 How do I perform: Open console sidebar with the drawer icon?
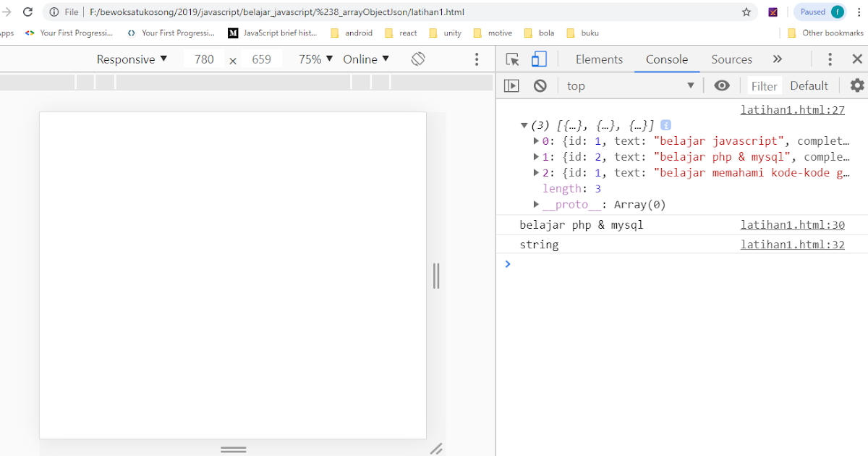tap(512, 85)
